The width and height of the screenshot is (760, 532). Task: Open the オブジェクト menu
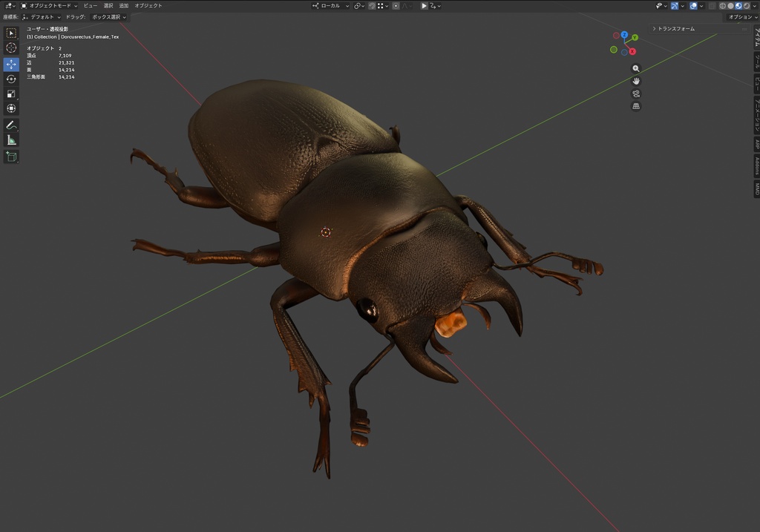click(148, 6)
